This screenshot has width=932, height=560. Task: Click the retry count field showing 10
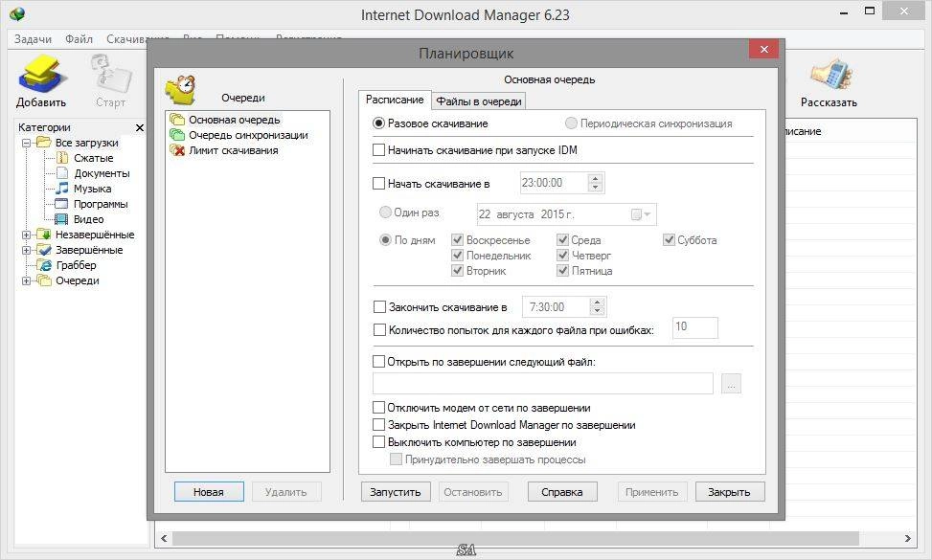[694, 327]
